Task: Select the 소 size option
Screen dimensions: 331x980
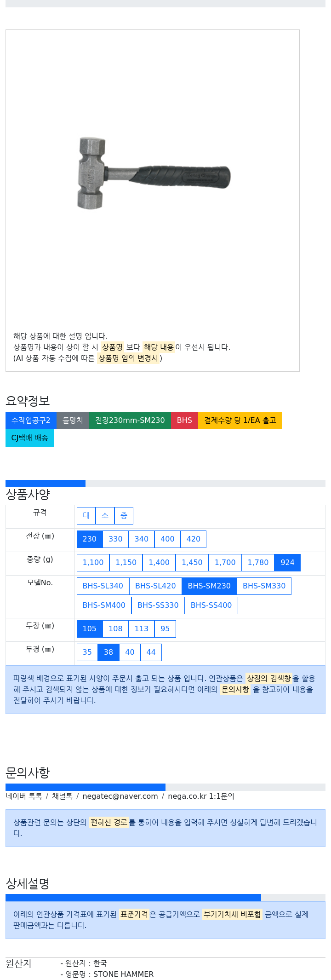Action: pos(105,516)
